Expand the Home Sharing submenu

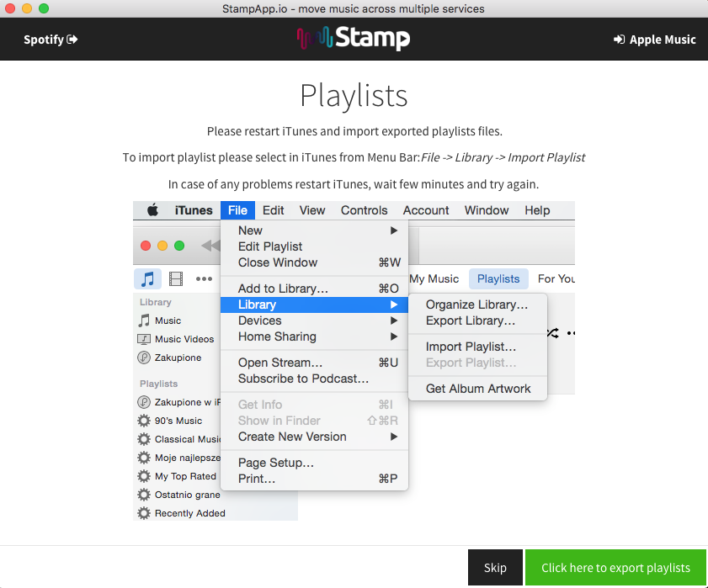pyautogui.click(x=393, y=336)
